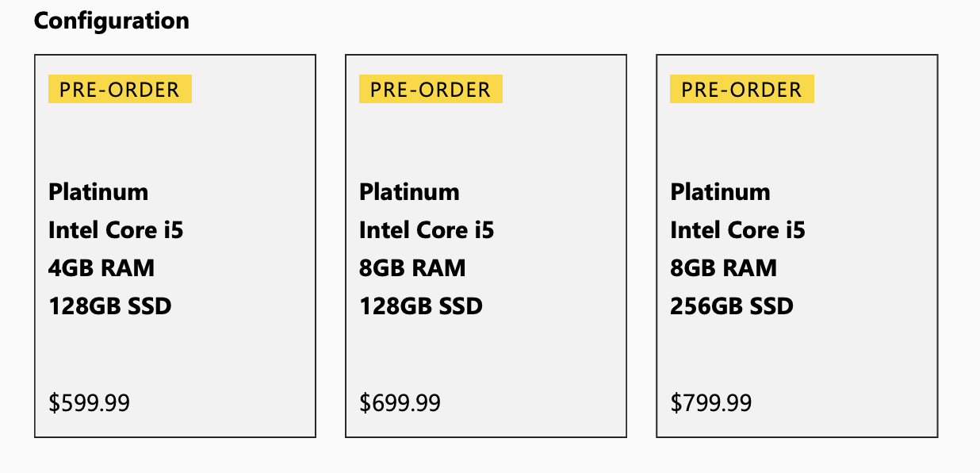This screenshot has height=473, width=980.
Task: Click 128GB SSD text in the $699.99 card
Action: [420, 306]
